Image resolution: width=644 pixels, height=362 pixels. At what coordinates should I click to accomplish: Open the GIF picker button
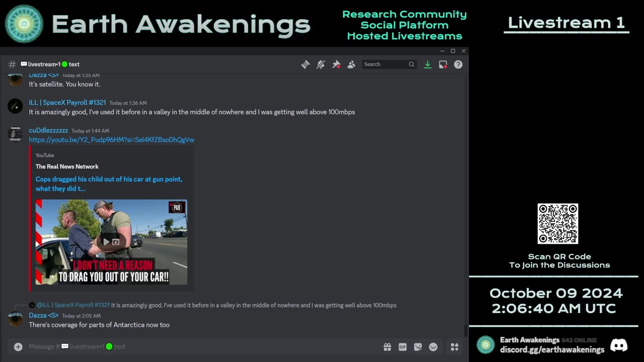pyautogui.click(x=403, y=347)
